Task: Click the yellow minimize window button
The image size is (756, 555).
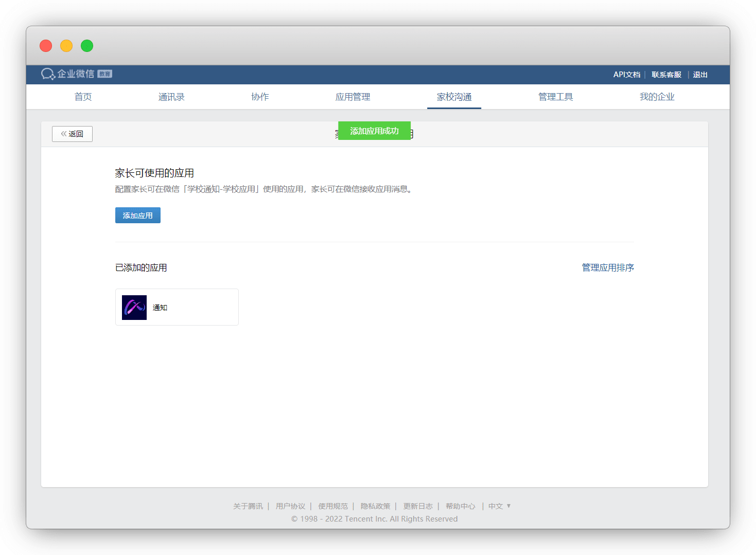Action: (66, 46)
